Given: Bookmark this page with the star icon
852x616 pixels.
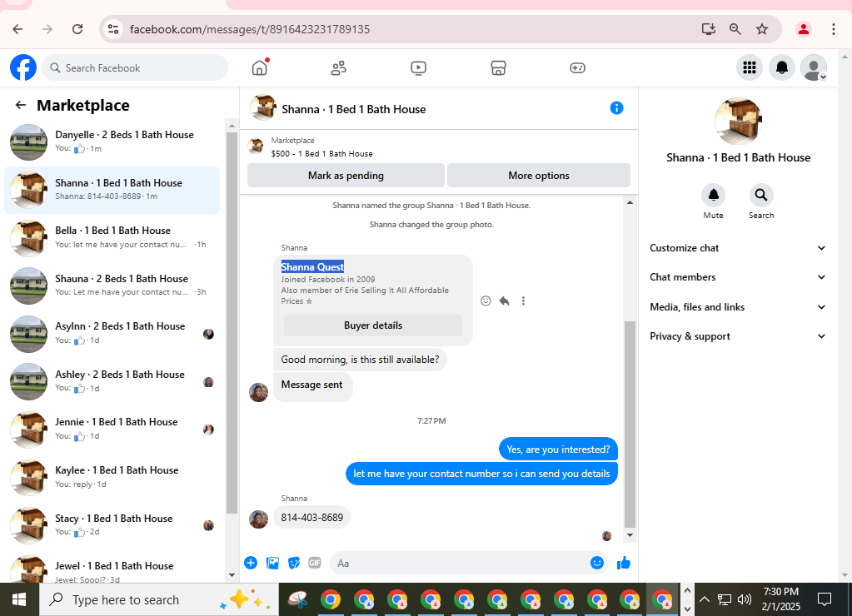Looking at the screenshot, I should [x=762, y=29].
